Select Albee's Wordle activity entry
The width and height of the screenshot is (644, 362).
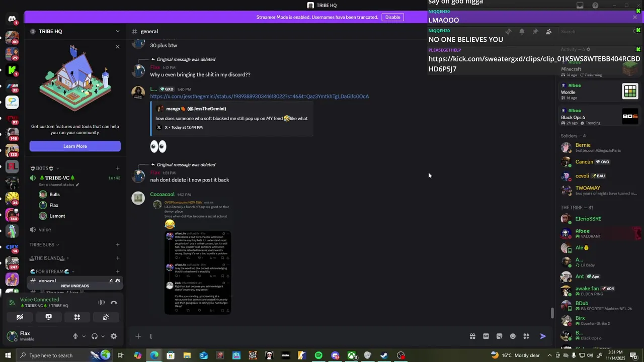tap(599, 92)
